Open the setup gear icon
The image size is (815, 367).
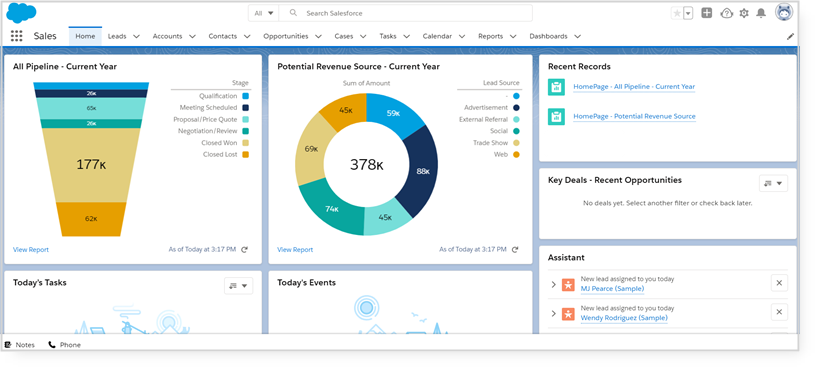tap(744, 13)
